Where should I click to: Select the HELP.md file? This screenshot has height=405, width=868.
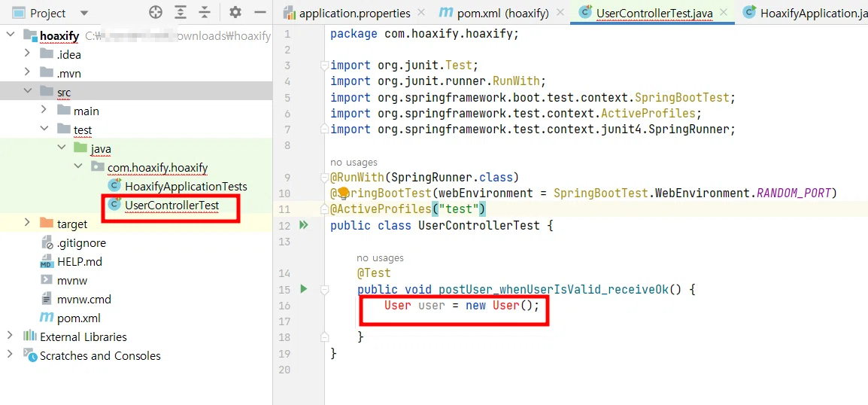79,261
